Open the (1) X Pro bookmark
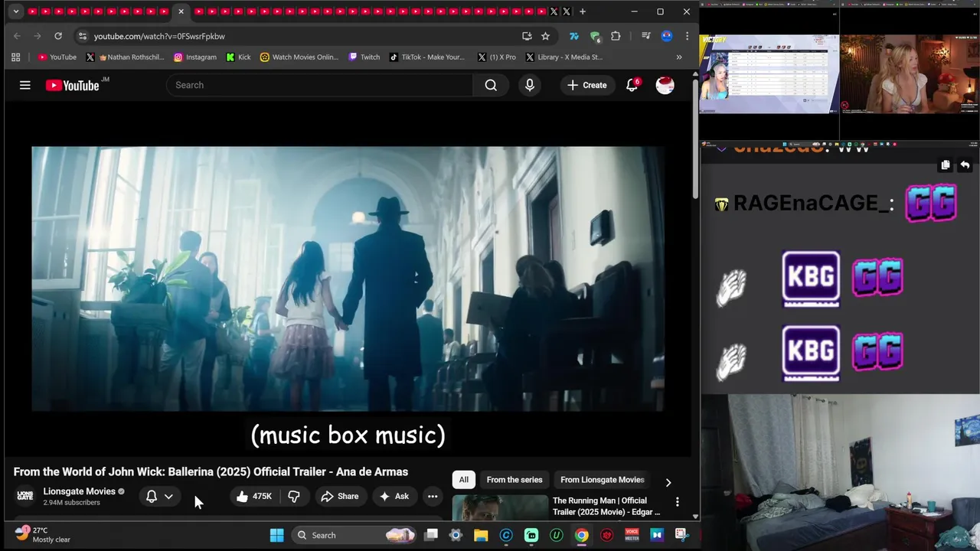980x551 pixels. click(497, 57)
